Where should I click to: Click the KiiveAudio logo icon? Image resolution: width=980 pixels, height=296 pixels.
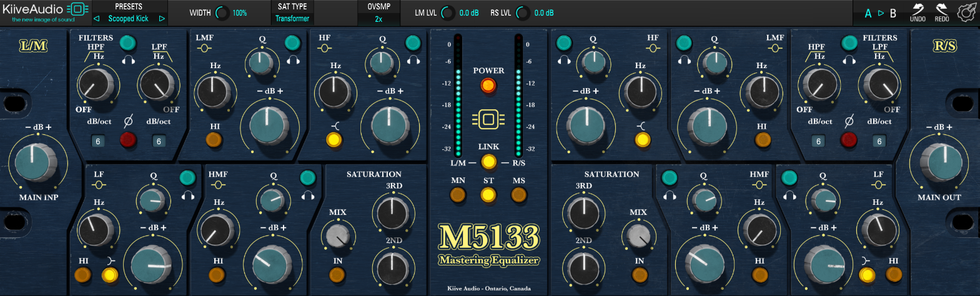(77, 9)
